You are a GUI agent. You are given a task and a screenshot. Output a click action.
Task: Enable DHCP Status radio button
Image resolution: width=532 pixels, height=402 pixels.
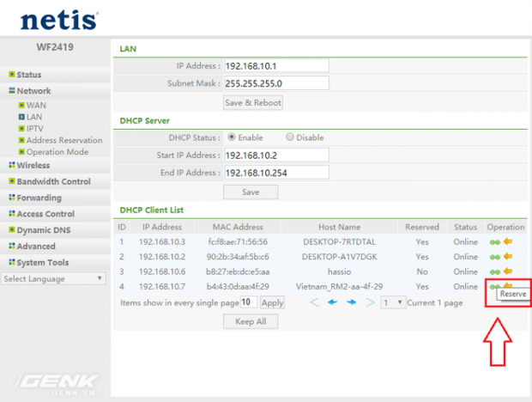(232, 137)
